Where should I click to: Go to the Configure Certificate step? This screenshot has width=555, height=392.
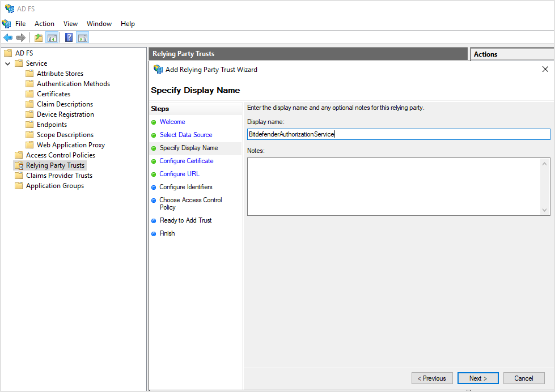click(x=186, y=161)
